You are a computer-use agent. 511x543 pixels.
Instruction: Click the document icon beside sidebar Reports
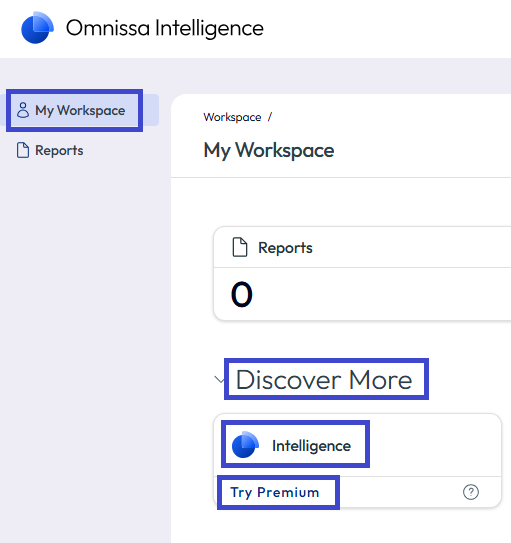point(23,150)
